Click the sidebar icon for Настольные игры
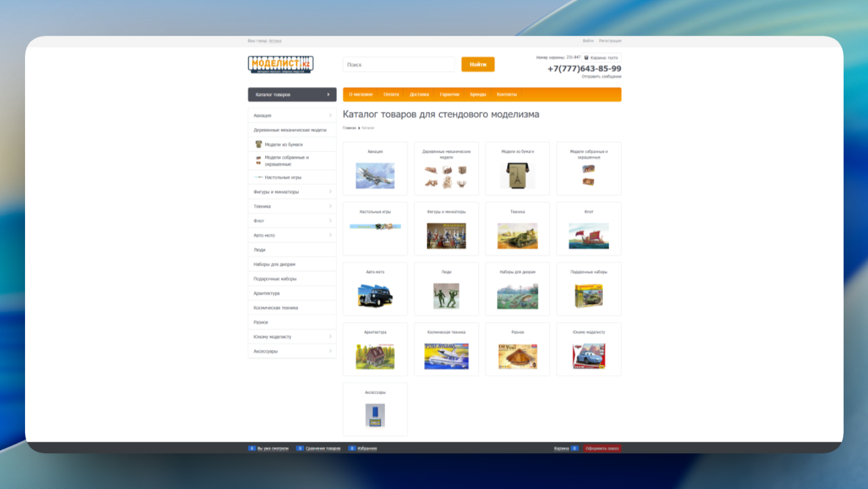868x489 pixels. (259, 177)
